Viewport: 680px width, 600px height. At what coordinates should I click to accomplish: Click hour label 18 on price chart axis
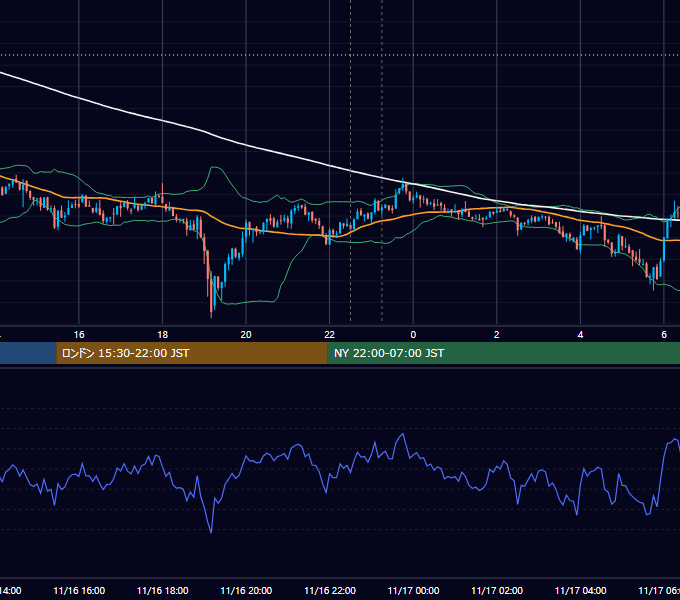click(x=163, y=335)
